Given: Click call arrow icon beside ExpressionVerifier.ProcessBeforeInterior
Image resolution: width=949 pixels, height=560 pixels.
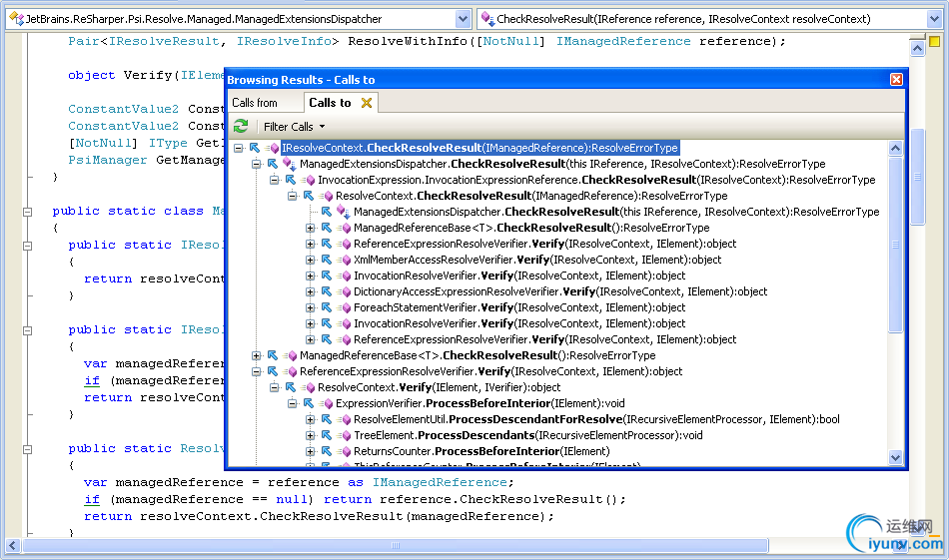Looking at the screenshot, I should [308, 403].
